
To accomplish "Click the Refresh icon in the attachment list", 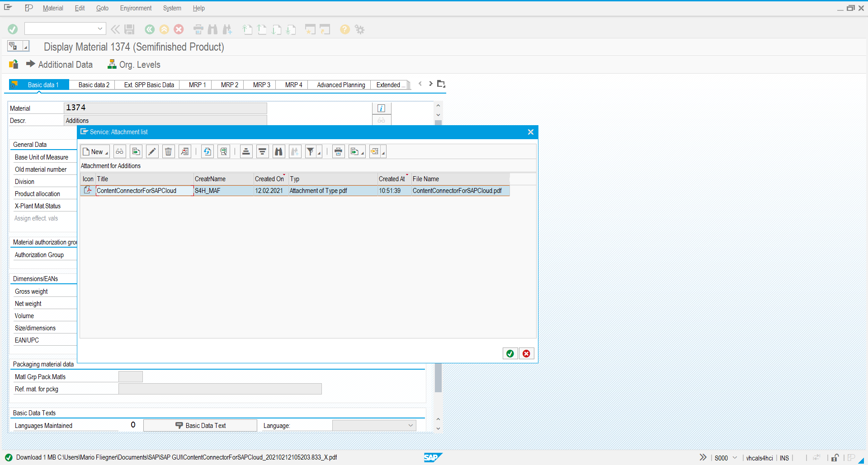I will [207, 151].
